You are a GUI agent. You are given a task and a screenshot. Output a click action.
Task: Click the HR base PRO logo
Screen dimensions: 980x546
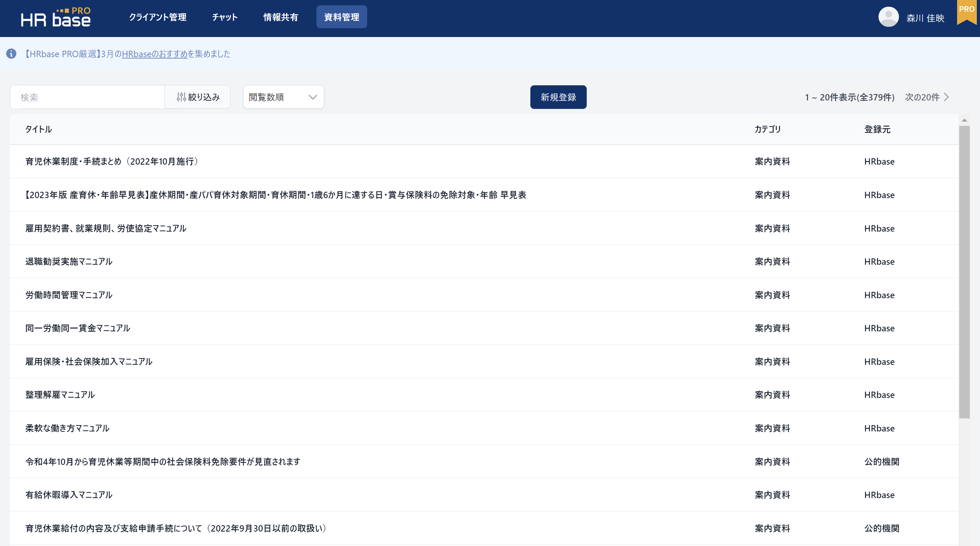56,18
